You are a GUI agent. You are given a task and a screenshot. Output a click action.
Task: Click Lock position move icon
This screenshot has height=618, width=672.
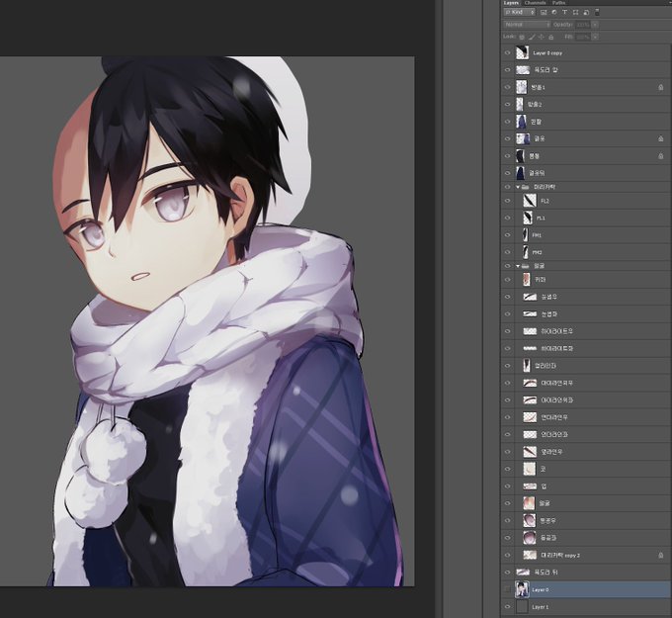(x=542, y=38)
